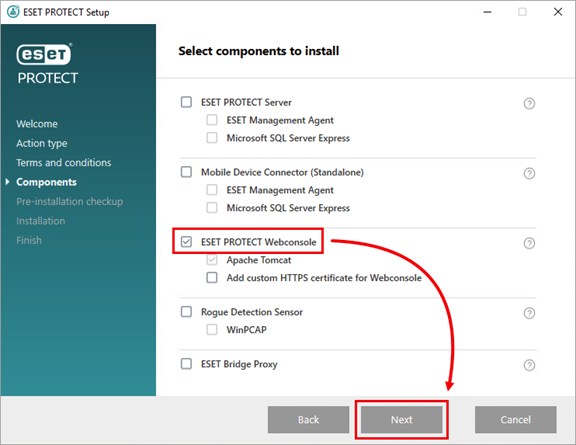Screen dimensions: 576x445
Task: Select the ESET Bridge Proxy checkbox
Action: pos(186,364)
